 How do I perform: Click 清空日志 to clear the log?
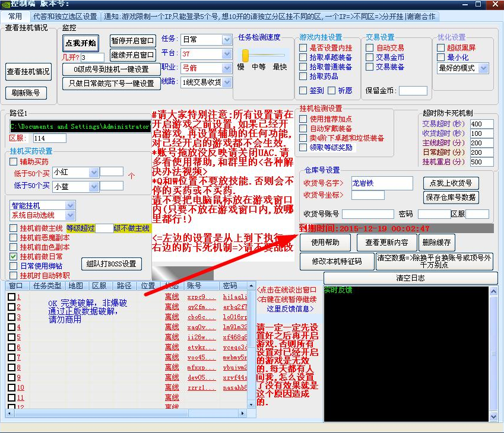point(410,278)
